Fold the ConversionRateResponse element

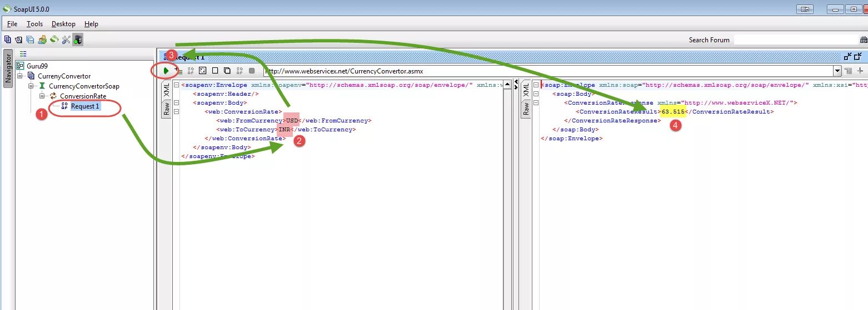click(536, 103)
